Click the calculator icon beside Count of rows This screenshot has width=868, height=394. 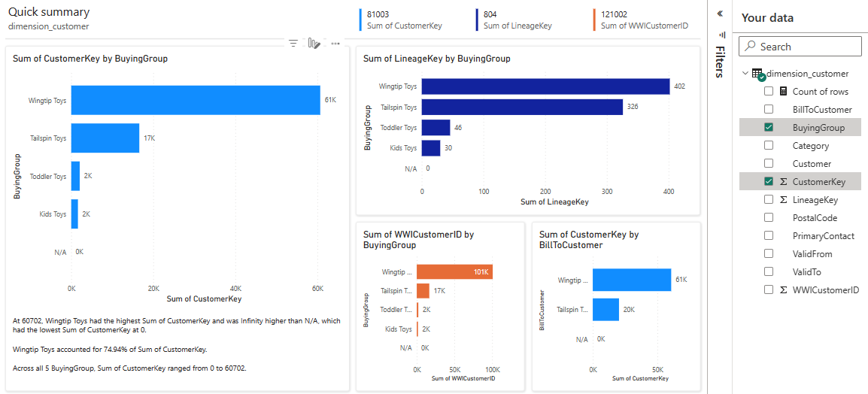(x=783, y=92)
